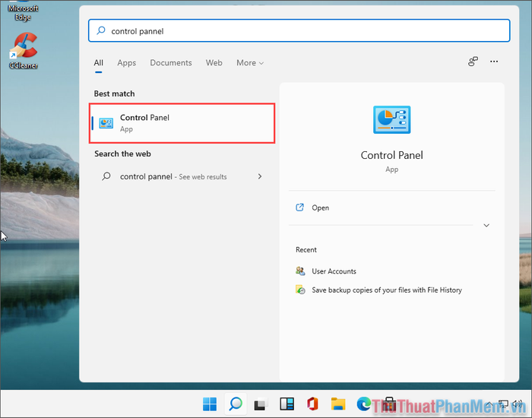Click the 'Search the web' heading
This screenshot has height=418, width=532.
coord(122,154)
